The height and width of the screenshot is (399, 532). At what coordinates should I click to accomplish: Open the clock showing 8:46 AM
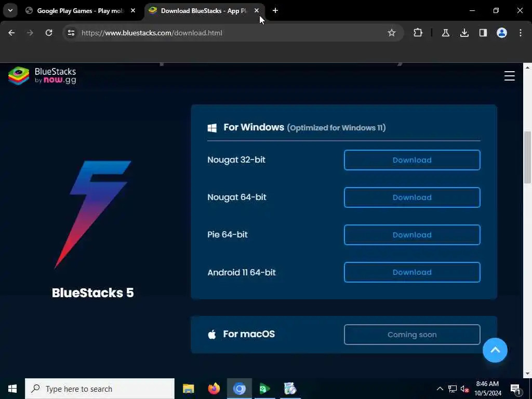[x=487, y=389]
